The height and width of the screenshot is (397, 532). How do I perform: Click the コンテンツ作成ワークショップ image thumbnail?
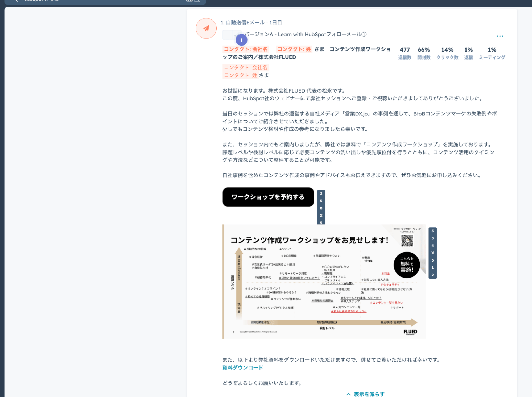(x=324, y=282)
